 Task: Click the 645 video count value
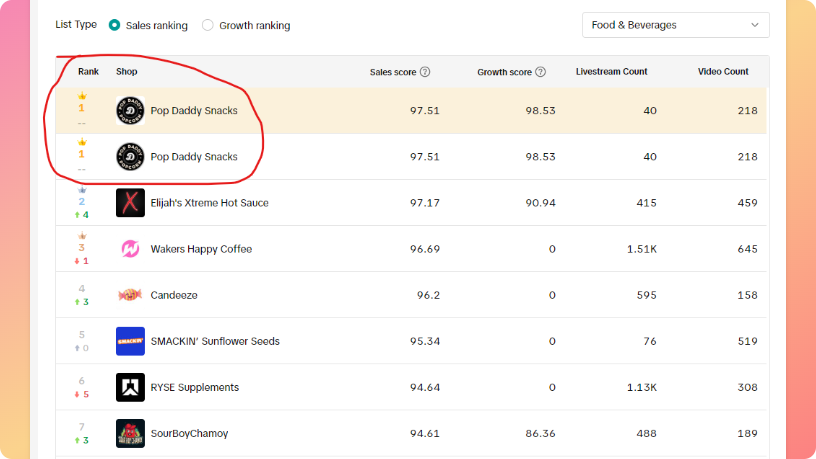click(747, 249)
